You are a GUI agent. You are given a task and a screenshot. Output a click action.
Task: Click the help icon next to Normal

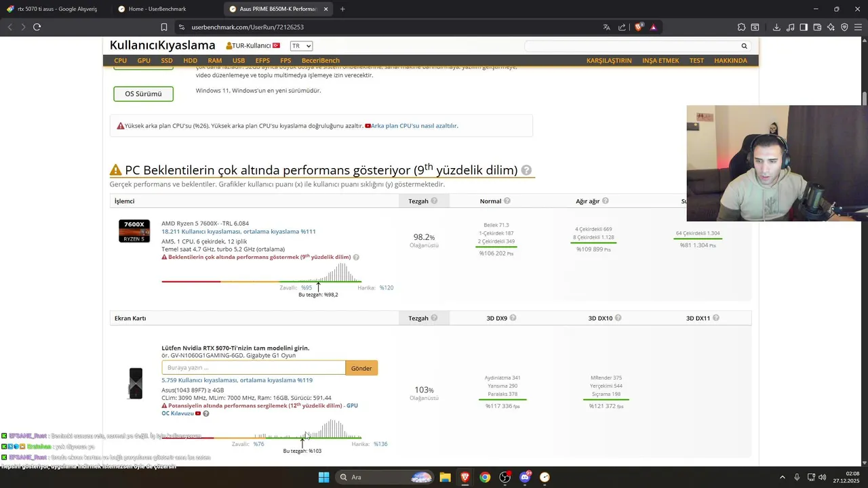507,201
